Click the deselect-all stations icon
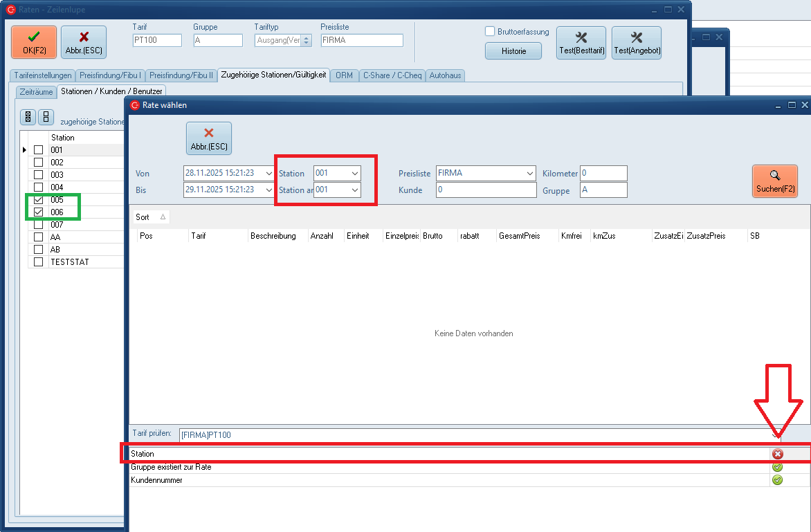This screenshot has height=532, width=811. pyautogui.click(x=46, y=117)
